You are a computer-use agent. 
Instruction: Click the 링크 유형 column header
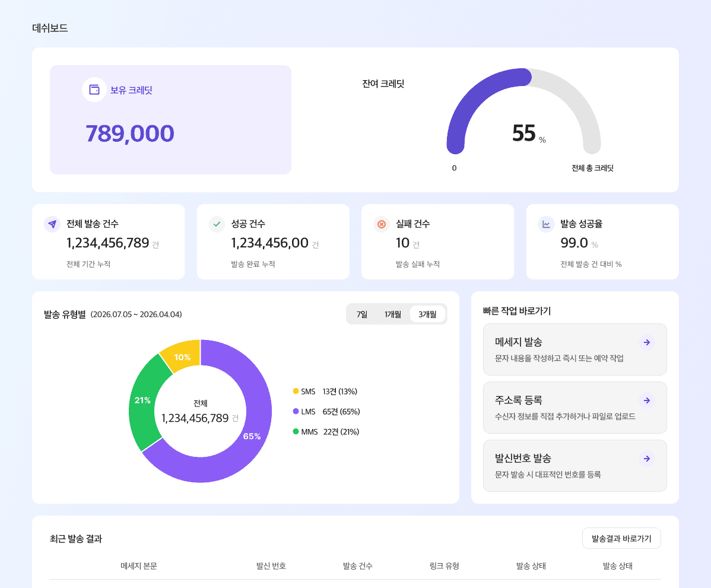click(445, 566)
